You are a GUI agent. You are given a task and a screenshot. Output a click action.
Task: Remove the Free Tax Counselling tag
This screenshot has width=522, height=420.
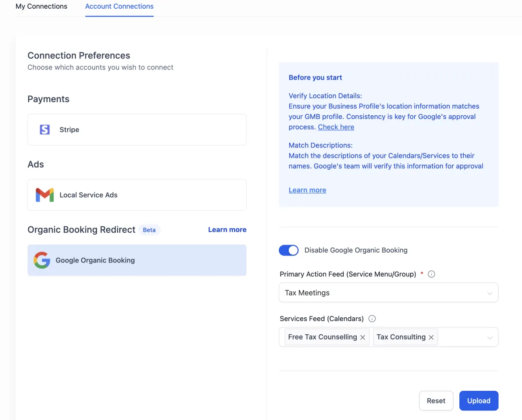pos(363,337)
